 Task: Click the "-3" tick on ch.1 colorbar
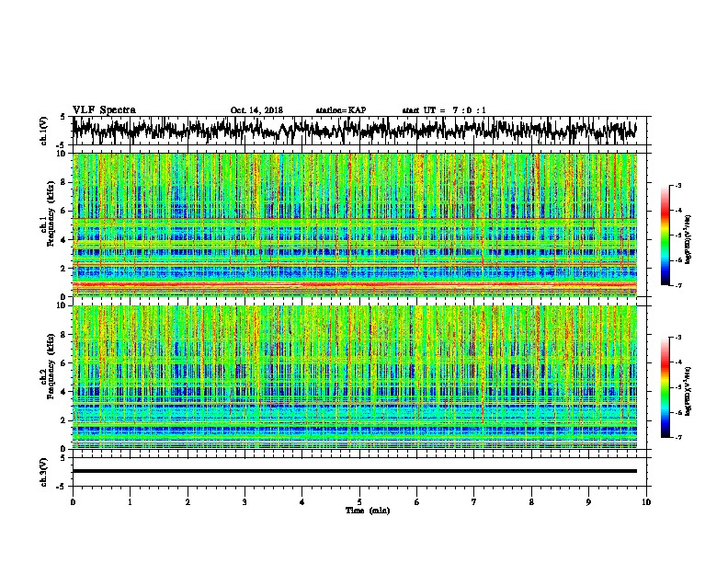tap(678, 185)
